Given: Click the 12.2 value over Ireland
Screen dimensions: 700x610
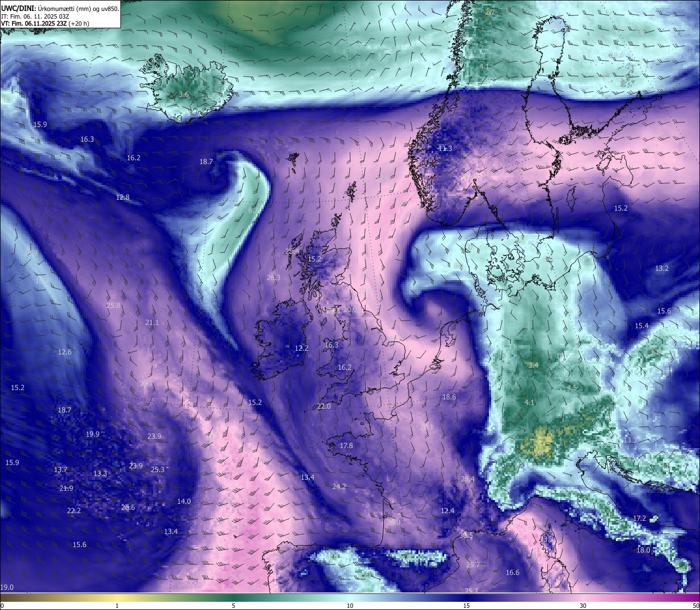Looking at the screenshot, I should click(x=301, y=348).
